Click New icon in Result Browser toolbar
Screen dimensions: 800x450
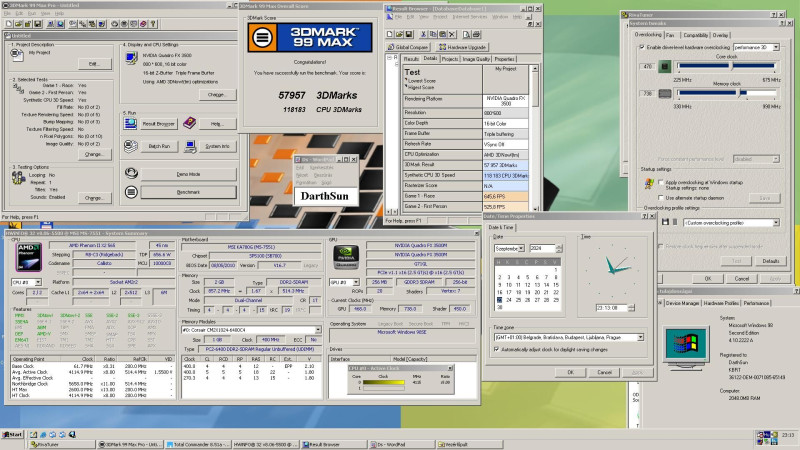click(390, 34)
